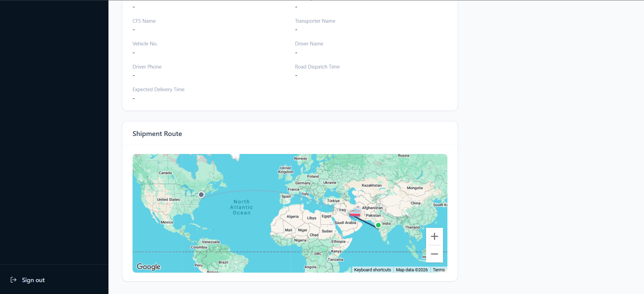Click the North Atlantic Ocean map label
644x294 pixels.
(x=242, y=207)
